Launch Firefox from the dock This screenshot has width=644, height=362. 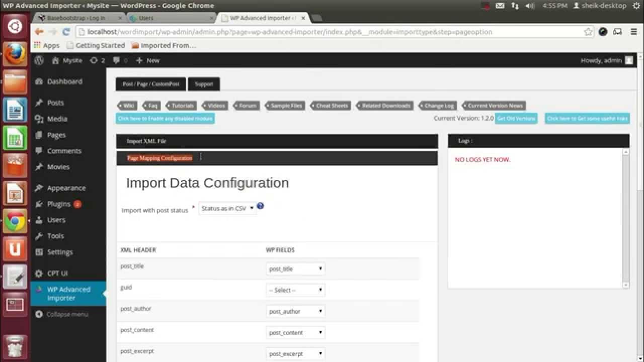[x=15, y=54]
